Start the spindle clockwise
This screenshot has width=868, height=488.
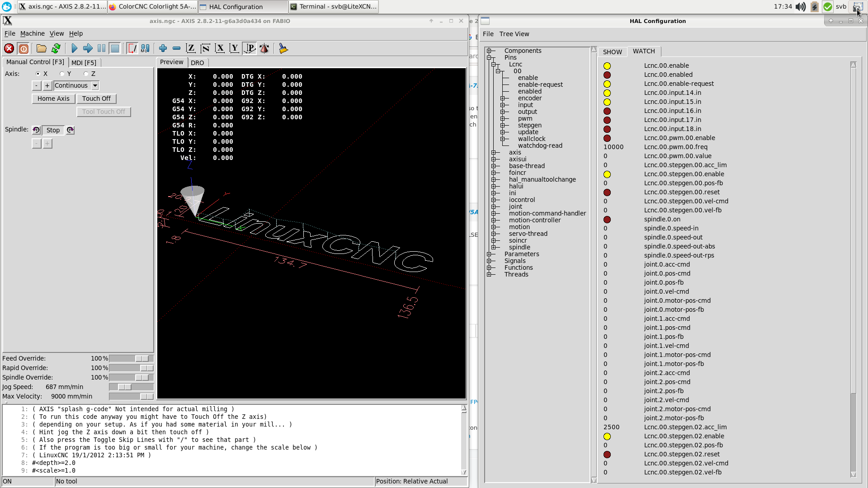70,130
